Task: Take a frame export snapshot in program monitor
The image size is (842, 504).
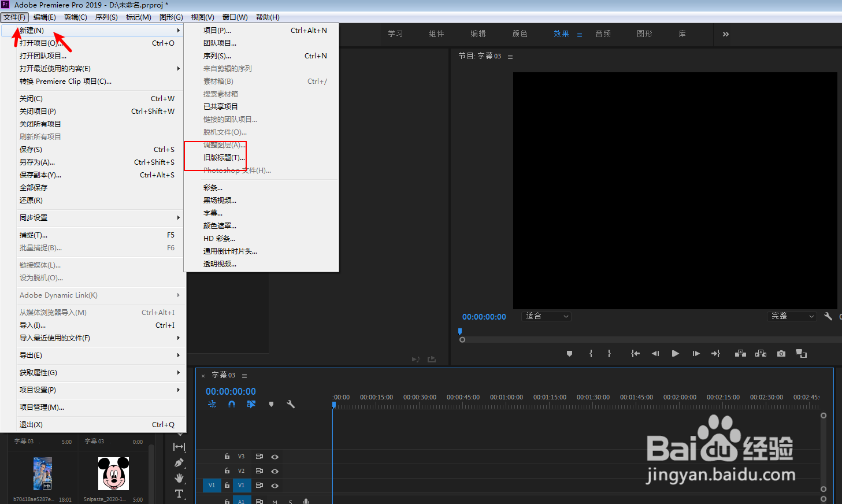Action: (x=781, y=353)
